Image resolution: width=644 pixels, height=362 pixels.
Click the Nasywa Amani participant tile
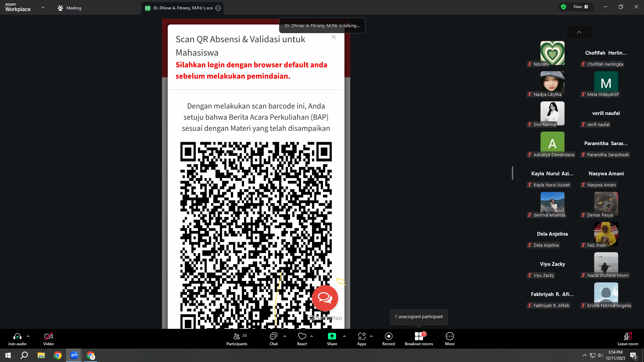[x=606, y=174]
